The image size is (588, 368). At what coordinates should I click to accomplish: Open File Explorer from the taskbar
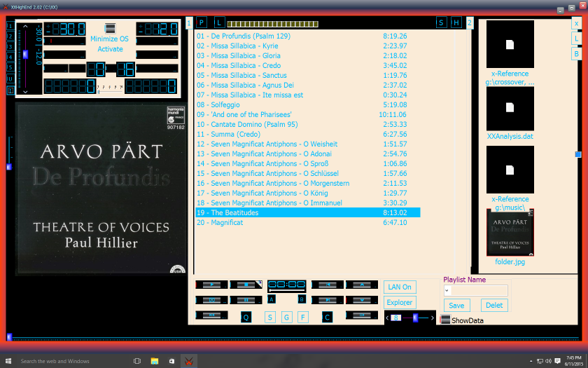pyautogui.click(x=155, y=361)
